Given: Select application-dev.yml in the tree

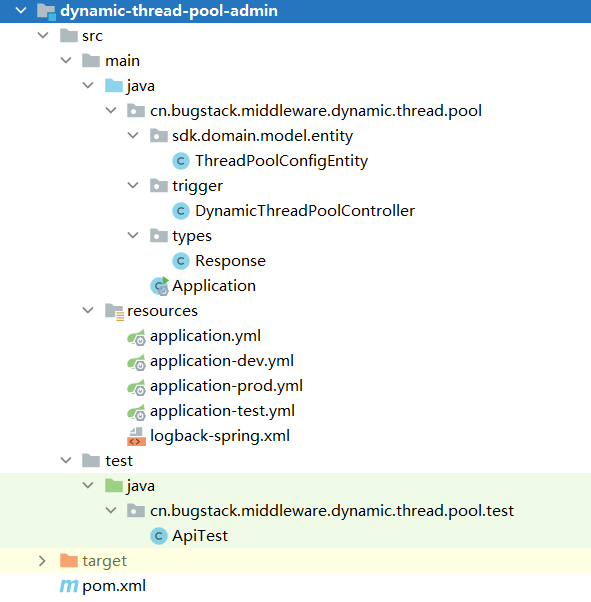Looking at the screenshot, I should click(x=222, y=361).
